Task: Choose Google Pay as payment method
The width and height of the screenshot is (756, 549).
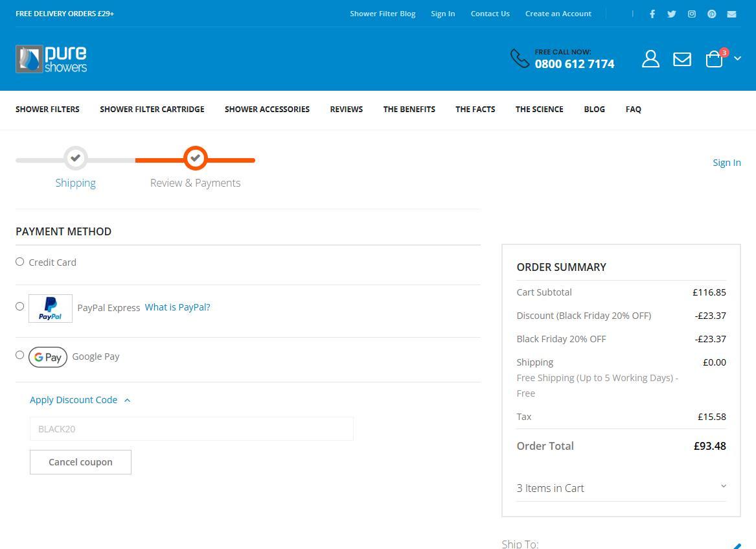Action: point(20,355)
